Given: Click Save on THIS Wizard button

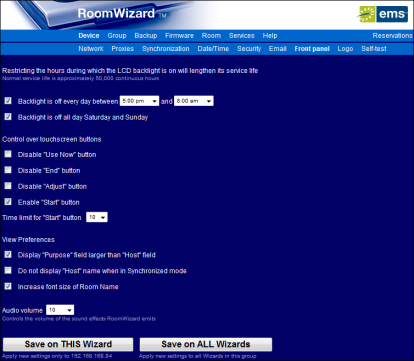Looking at the screenshot, I should [x=68, y=344].
